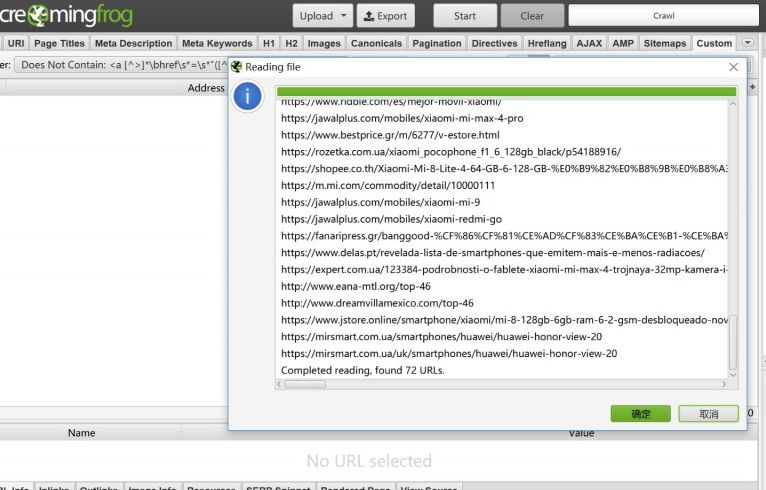
Task: Click the green progress bar in dialog
Action: (506, 91)
